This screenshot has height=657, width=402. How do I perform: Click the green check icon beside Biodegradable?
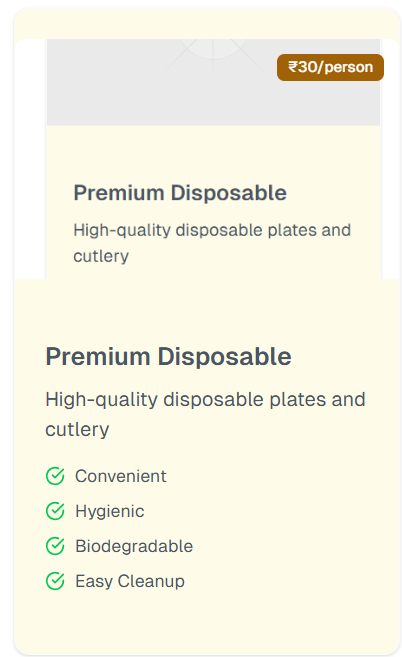55,546
